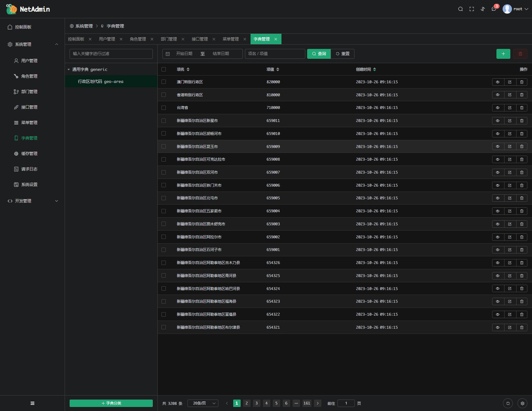
Task: Collapse the 通用字典 generic tree node
Action: (69, 70)
